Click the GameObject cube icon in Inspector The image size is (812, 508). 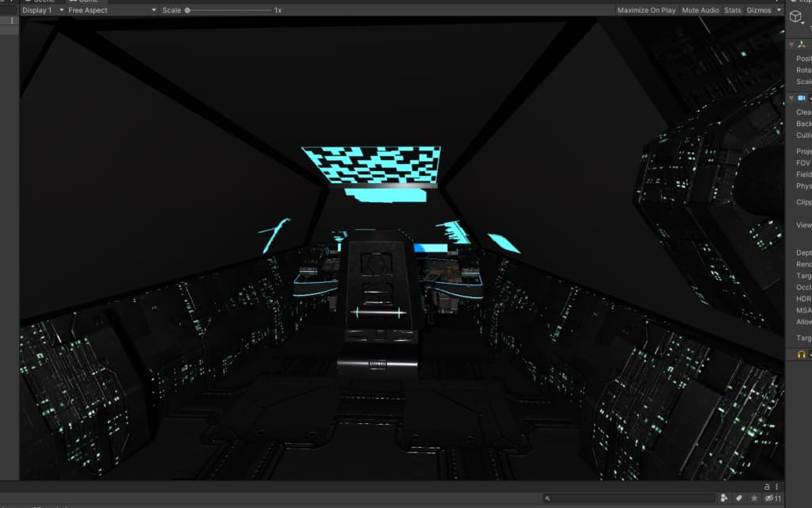pyautogui.click(x=796, y=17)
